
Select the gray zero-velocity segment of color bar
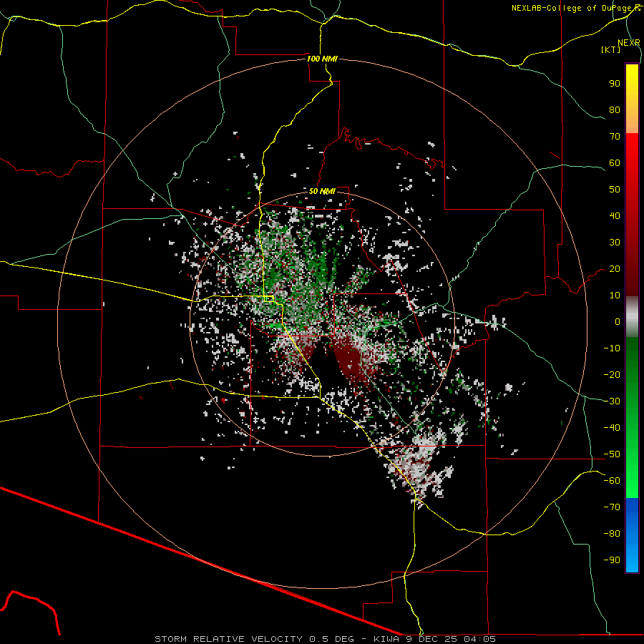point(632,317)
